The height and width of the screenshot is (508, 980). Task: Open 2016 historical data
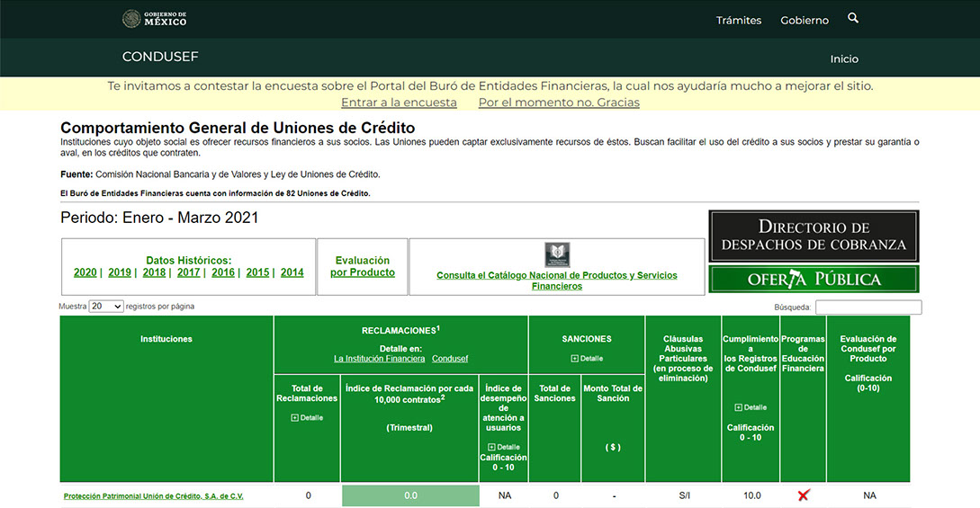[x=223, y=272]
